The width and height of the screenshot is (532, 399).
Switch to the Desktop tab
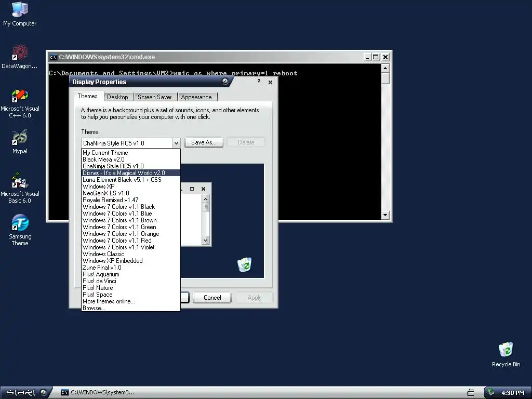[117, 97]
